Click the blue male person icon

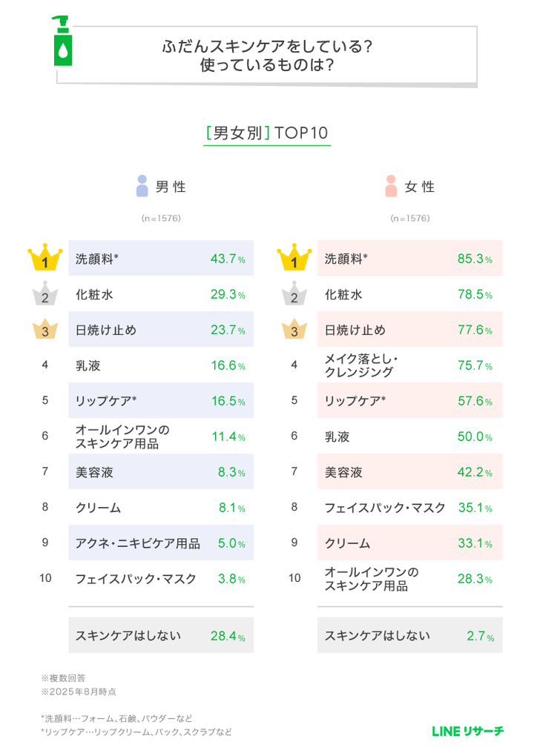(x=142, y=186)
